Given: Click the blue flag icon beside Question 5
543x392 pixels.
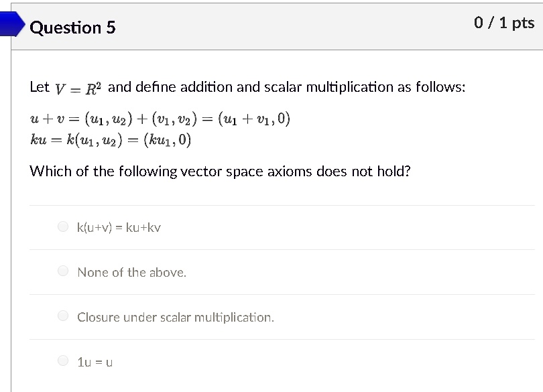Looking at the screenshot, I should click(x=9, y=25).
